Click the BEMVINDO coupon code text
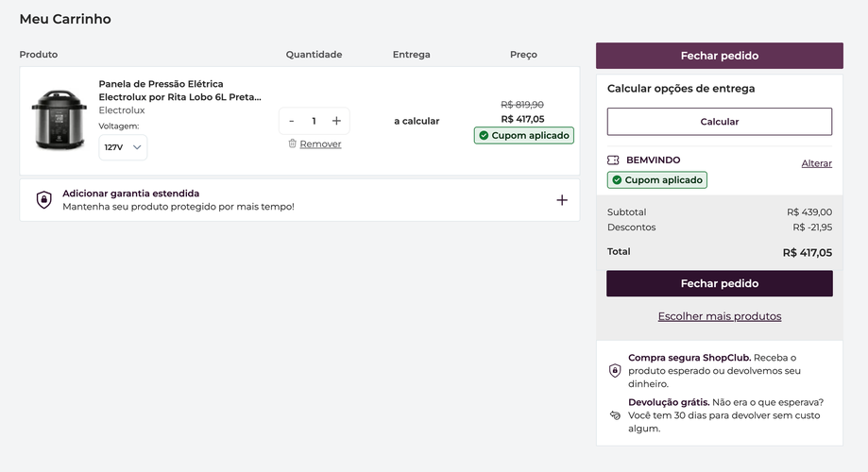868x472 pixels. (654, 160)
